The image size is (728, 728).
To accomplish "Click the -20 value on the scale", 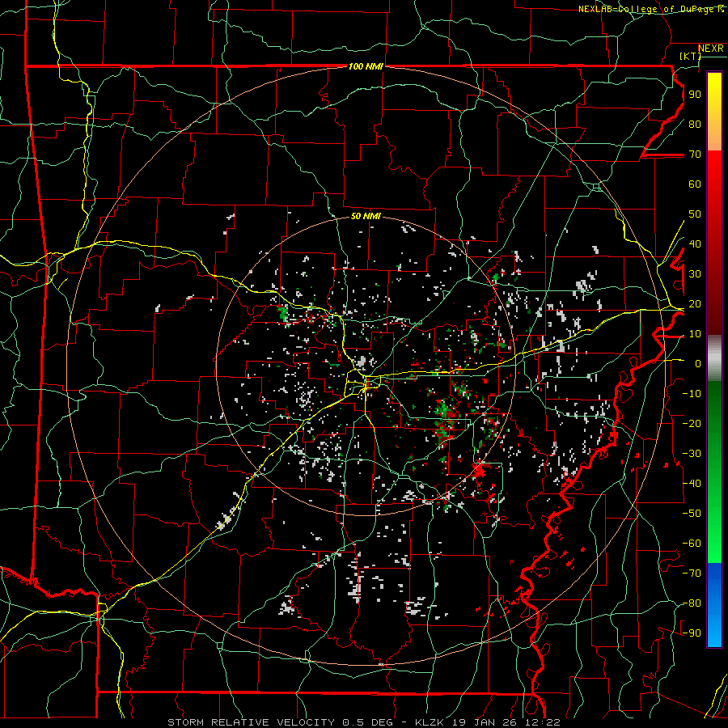I will (x=692, y=423).
